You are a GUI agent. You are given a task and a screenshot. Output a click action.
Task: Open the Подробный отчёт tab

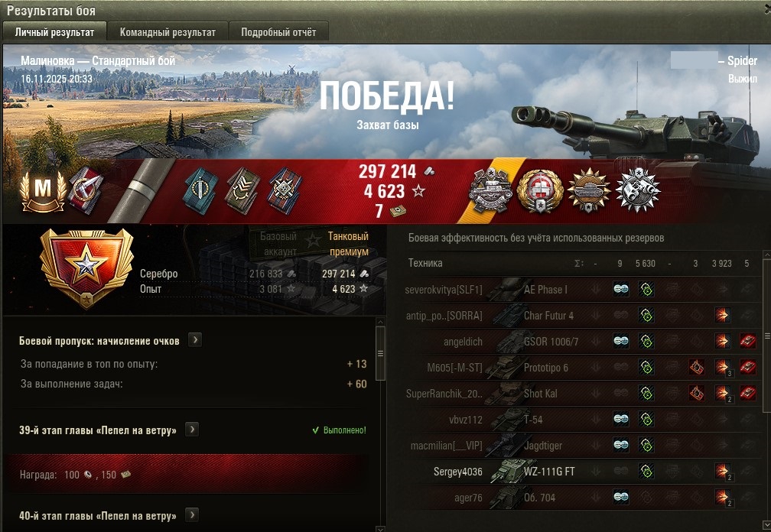(x=278, y=32)
